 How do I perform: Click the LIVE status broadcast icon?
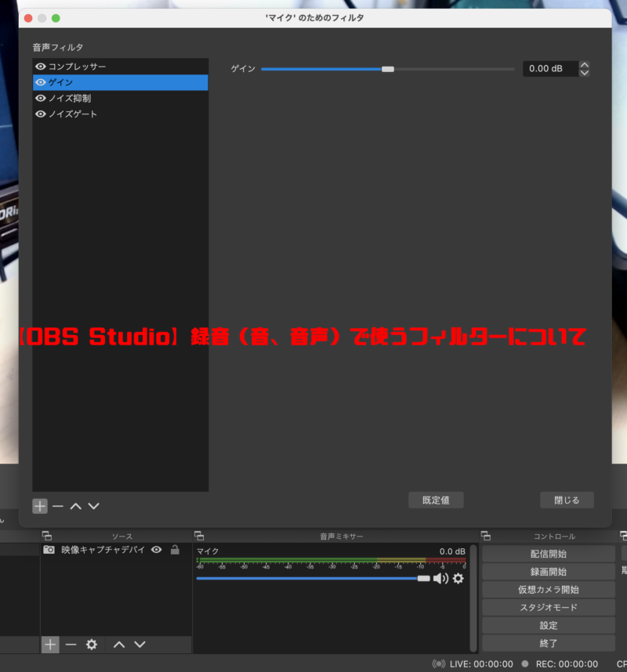point(439,664)
